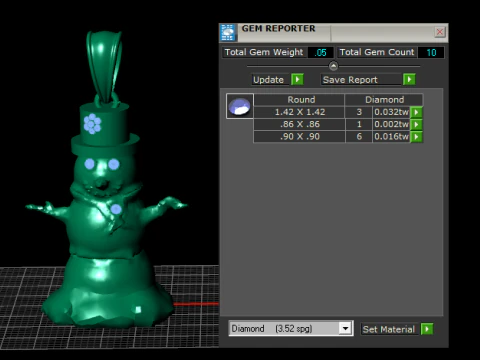The height and width of the screenshot is (360, 480).
Task: Click the Total Gem Count value 10
Action: pos(431,52)
